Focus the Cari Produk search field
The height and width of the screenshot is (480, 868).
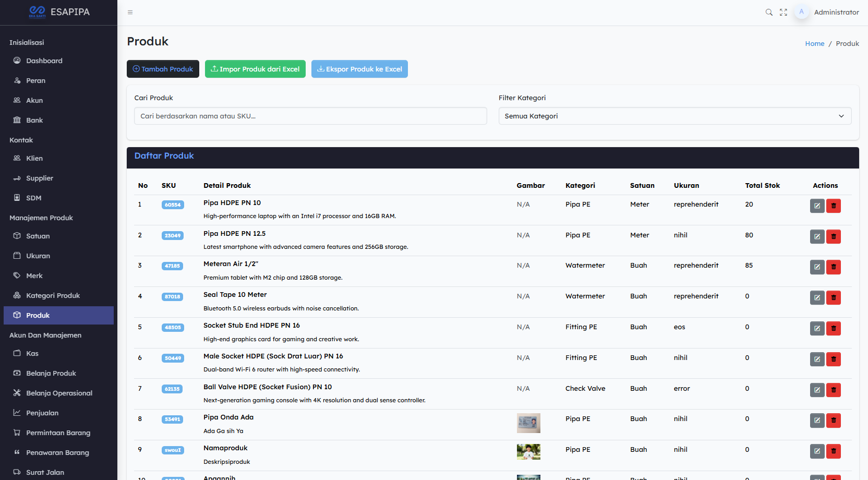[310, 116]
